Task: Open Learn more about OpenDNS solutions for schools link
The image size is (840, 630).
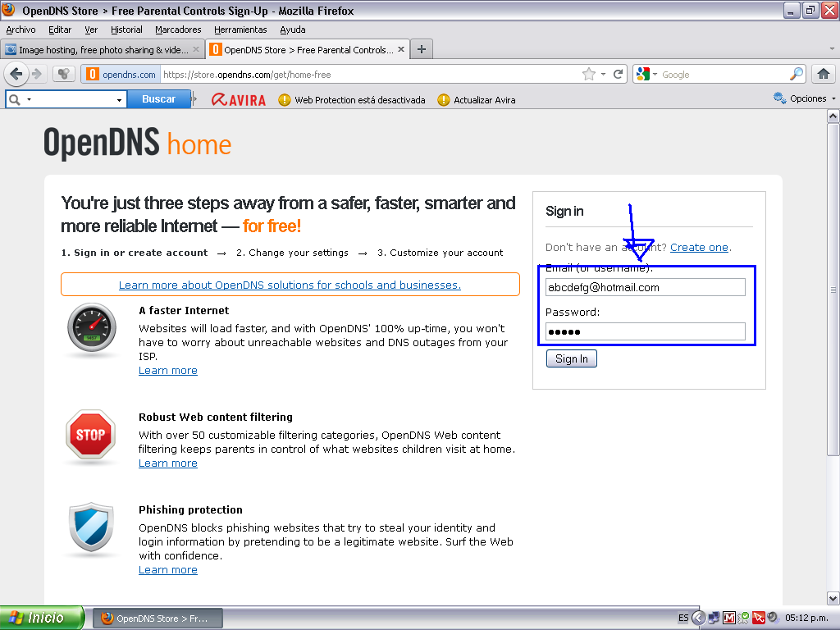Action: 290,285
